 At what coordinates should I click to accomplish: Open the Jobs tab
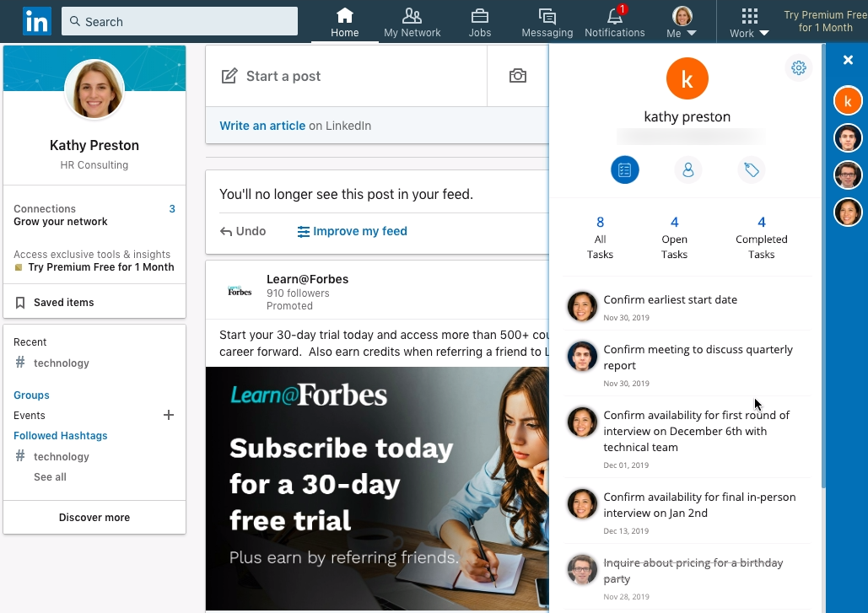(x=479, y=23)
